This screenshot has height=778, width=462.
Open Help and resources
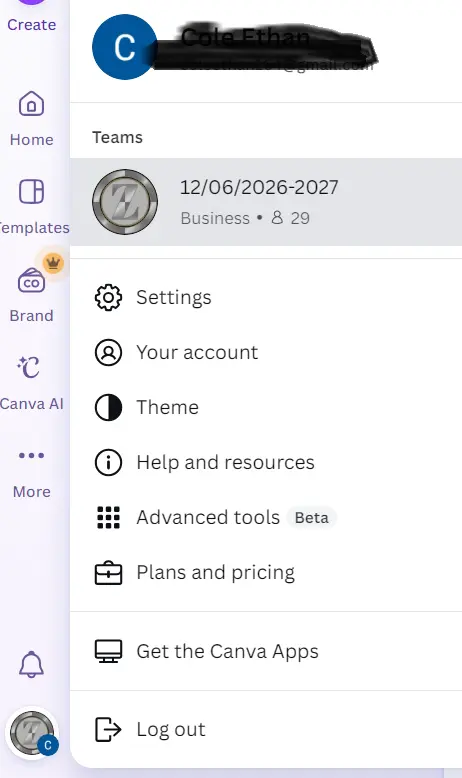pyautogui.click(x=266, y=462)
